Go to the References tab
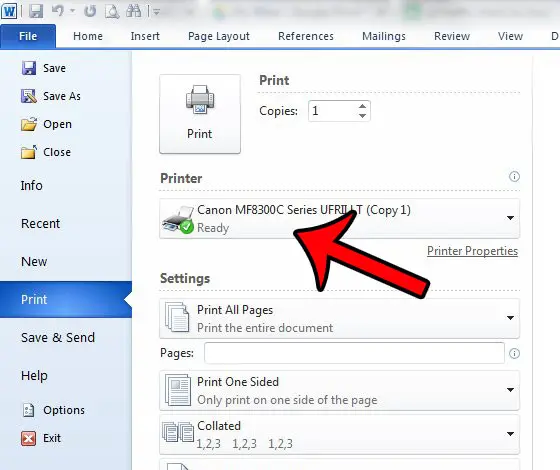The image size is (560, 470). coord(306,36)
